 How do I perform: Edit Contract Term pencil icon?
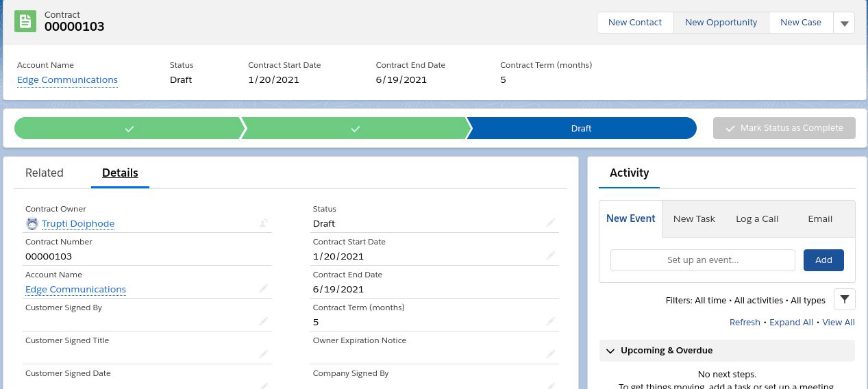pos(551,321)
